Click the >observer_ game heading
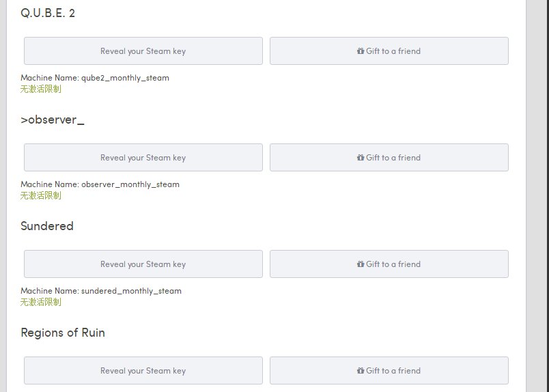The height and width of the screenshot is (392, 549). click(53, 120)
